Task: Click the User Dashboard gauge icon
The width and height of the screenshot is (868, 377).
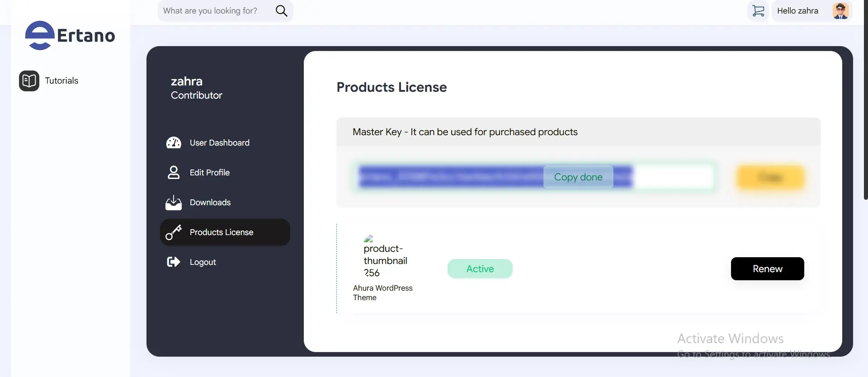Action: tap(174, 143)
